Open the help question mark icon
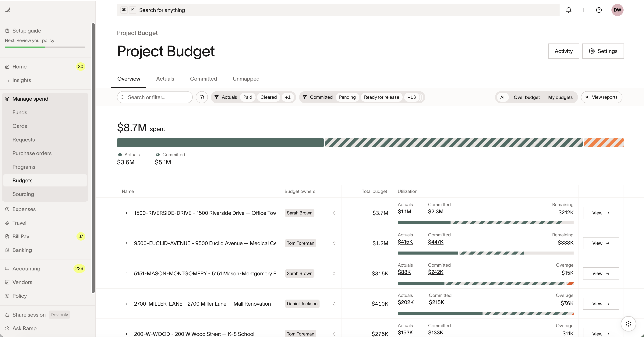The width and height of the screenshot is (644, 337). 599,10
